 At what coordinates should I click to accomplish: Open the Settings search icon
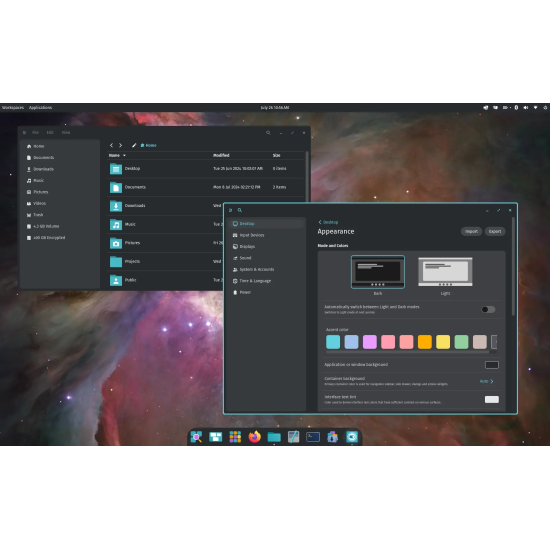(x=240, y=210)
